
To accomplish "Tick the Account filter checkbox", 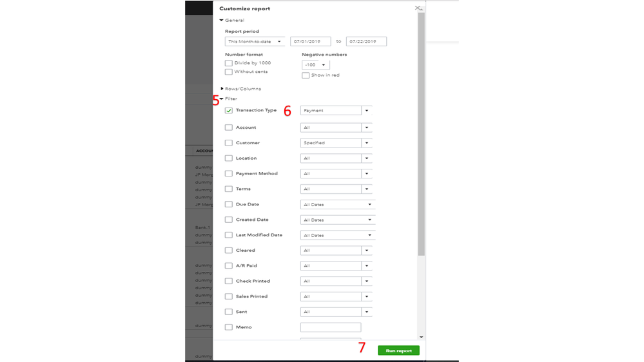I will click(x=229, y=128).
